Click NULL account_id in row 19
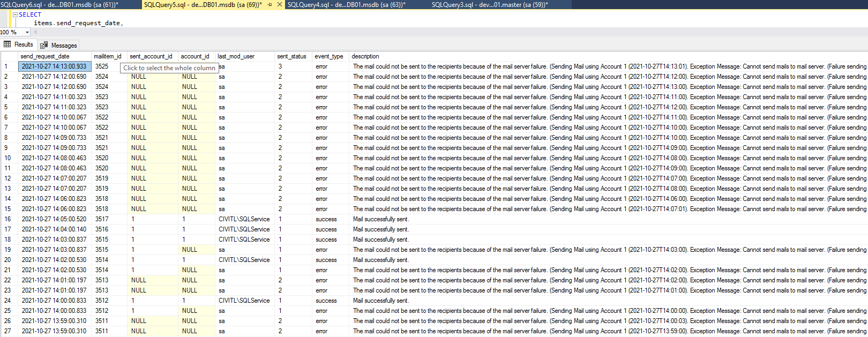Image resolution: width=868 pixels, height=337 pixels. pos(197,250)
